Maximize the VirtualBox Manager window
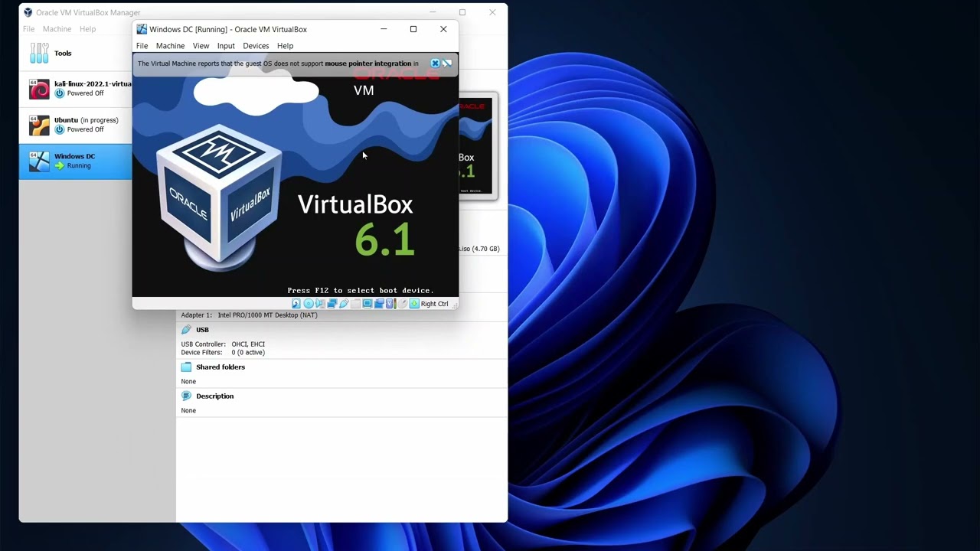Viewport: 980px width, 551px height. point(462,12)
